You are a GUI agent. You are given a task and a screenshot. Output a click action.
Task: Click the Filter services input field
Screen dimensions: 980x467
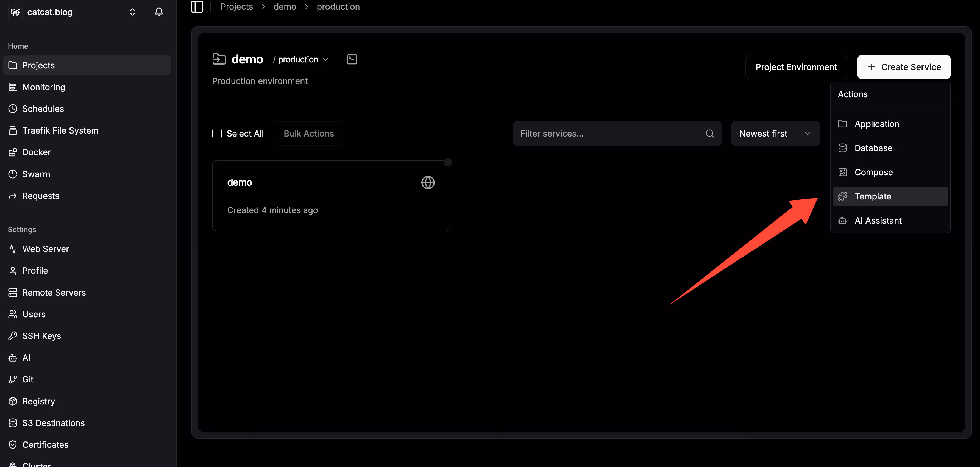click(x=609, y=134)
